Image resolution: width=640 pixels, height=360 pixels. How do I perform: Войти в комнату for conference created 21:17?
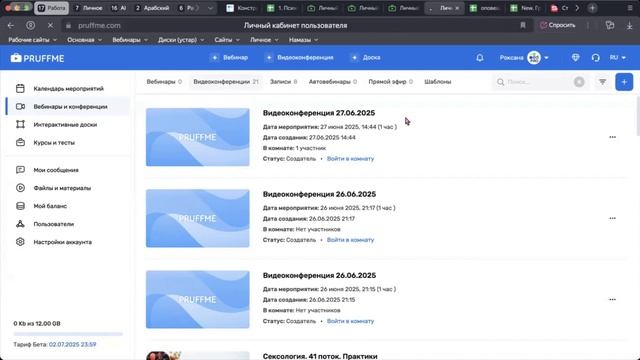pyautogui.click(x=350, y=240)
